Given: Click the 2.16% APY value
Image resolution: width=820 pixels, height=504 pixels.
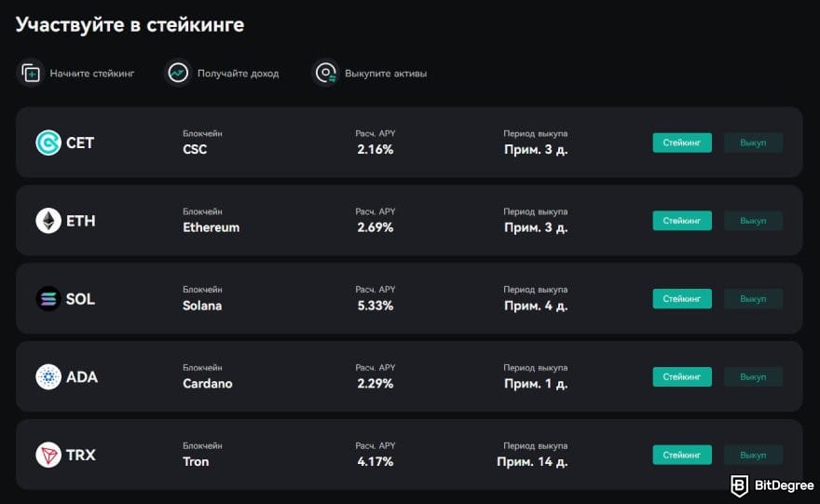Looking at the screenshot, I should (376, 150).
